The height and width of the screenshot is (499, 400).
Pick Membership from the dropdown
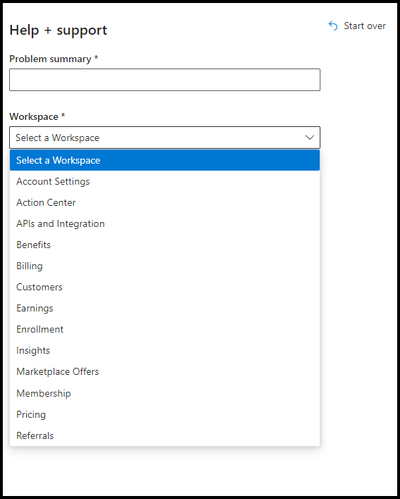point(165,393)
